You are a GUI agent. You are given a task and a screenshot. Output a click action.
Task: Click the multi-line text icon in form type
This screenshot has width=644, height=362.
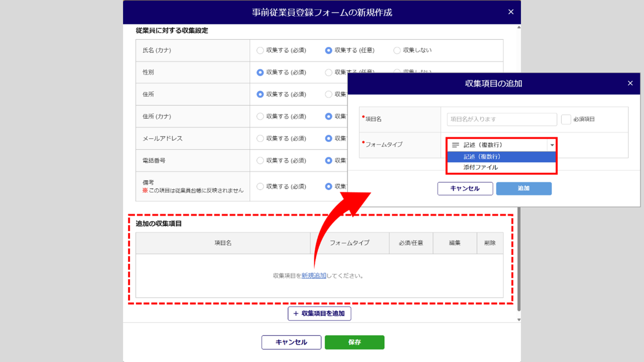point(455,145)
